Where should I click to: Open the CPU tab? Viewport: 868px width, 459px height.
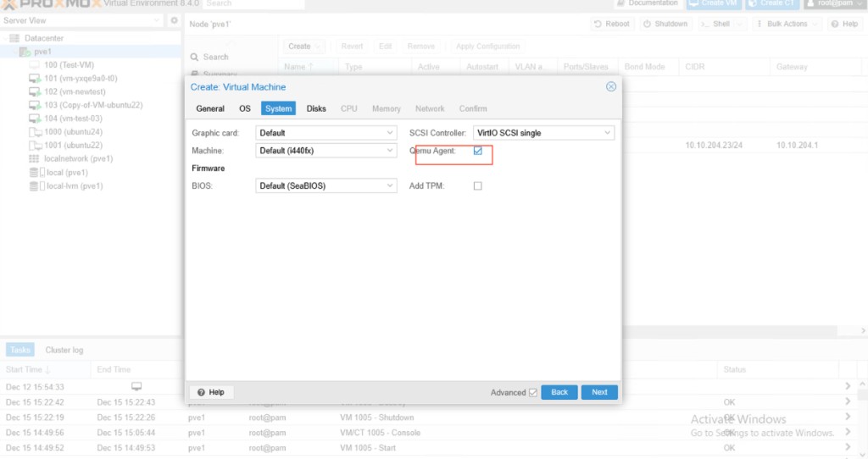(348, 108)
